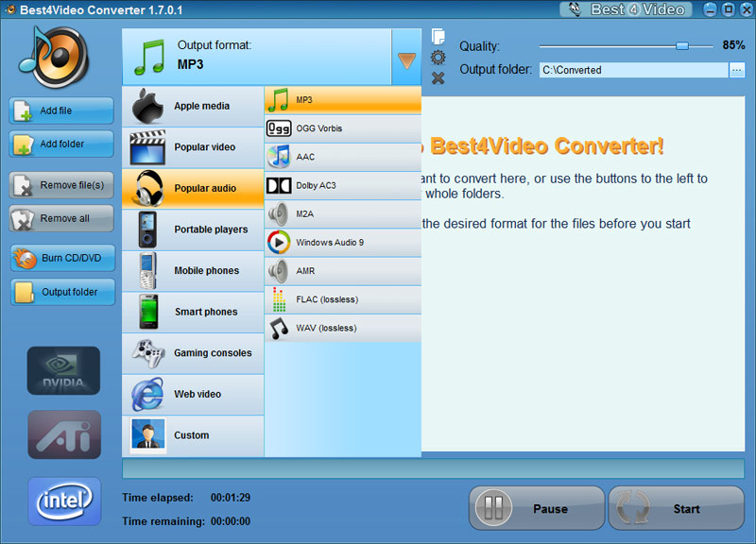This screenshot has height=544, width=756.
Task: Click the copy settings icon beside format
Action: 438,37
